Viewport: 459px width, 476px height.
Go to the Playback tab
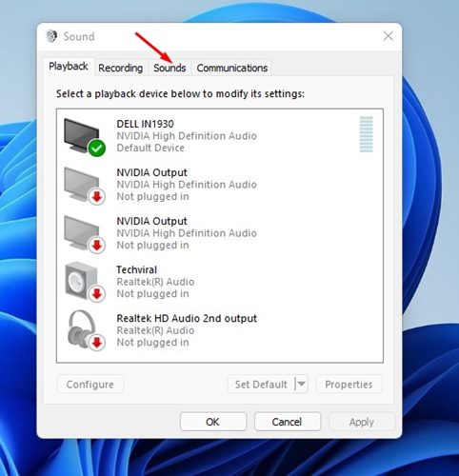point(69,67)
